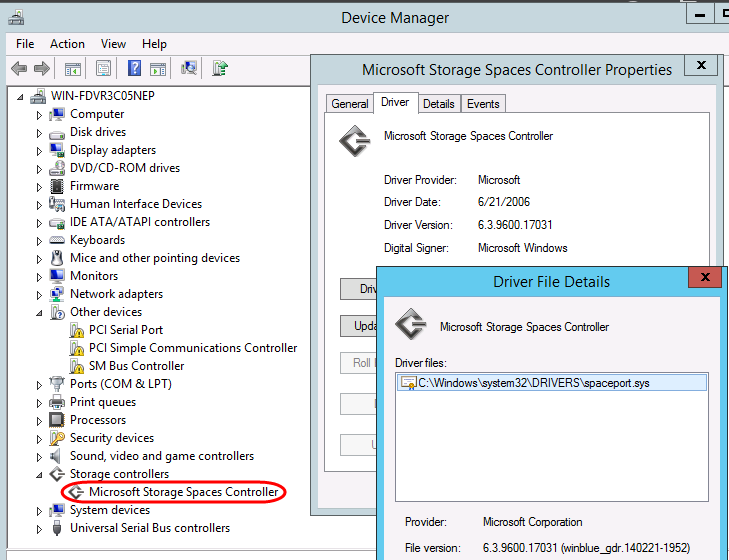Switch to the Events tab
Image resolution: width=729 pixels, height=560 pixels.
click(483, 104)
